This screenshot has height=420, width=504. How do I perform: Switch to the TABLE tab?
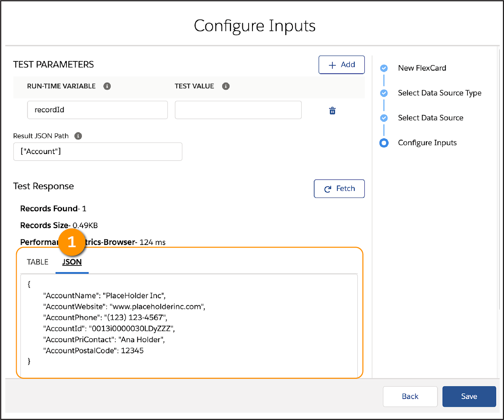tap(37, 262)
